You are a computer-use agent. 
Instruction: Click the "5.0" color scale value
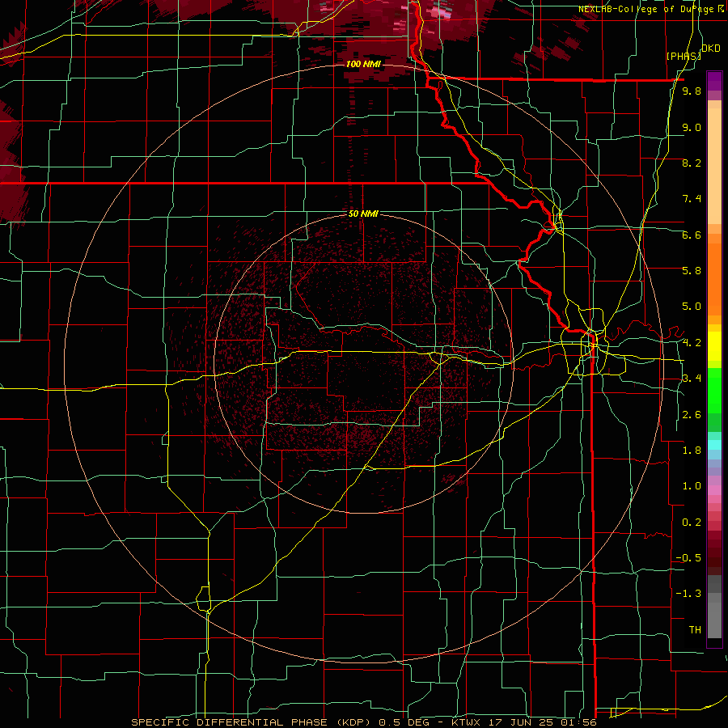[x=692, y=307]
